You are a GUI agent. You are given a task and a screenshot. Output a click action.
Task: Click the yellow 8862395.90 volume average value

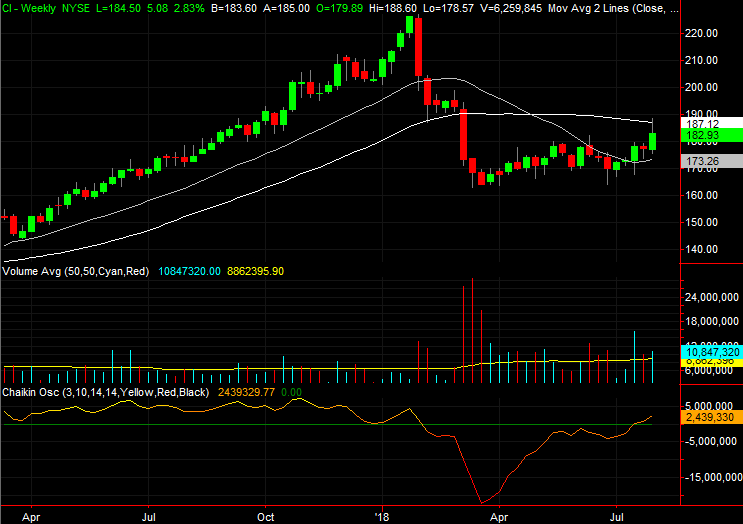(x=255, y=271)
